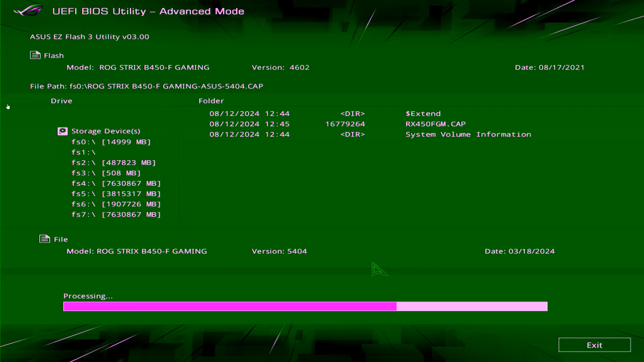The image size is (644, 362).
Task: Select the RX450FGM.CAP file
Action: pyautogui.click(x=435, y=124)
